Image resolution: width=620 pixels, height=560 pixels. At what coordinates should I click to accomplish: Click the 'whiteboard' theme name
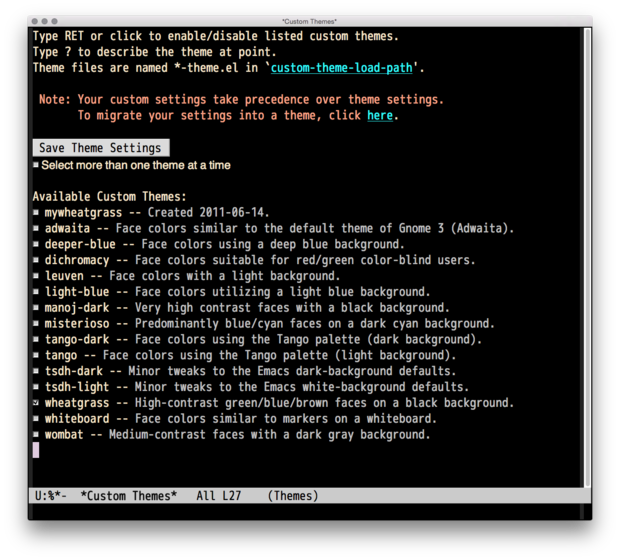click(x=77, y=419)
